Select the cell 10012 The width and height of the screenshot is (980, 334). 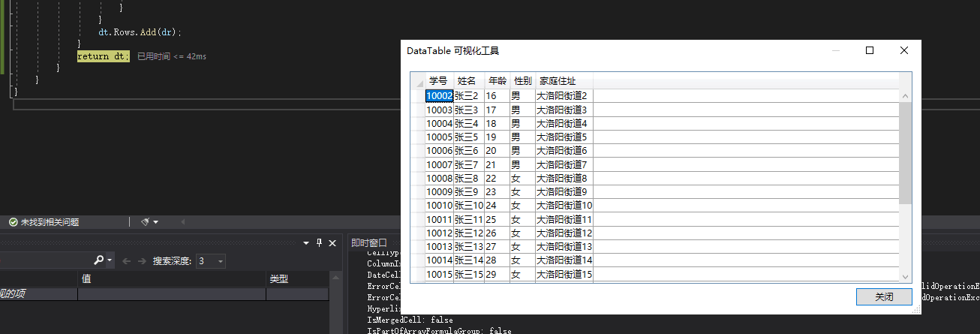(439, 233)
